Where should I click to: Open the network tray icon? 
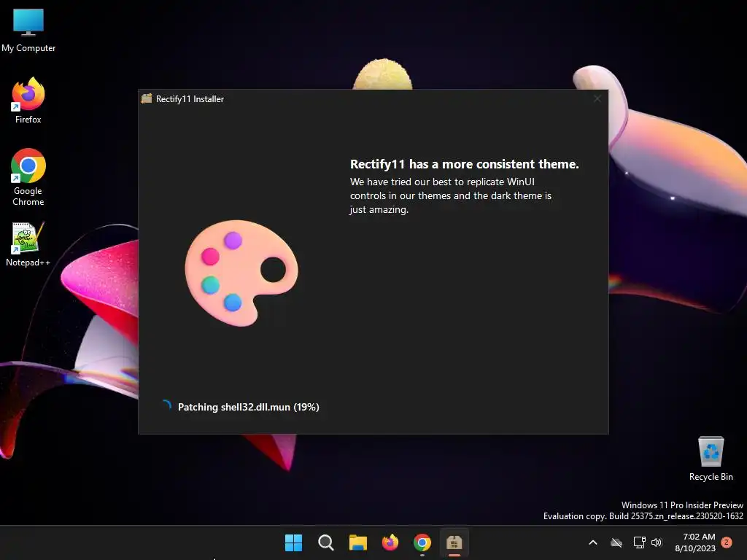point(639,542)
